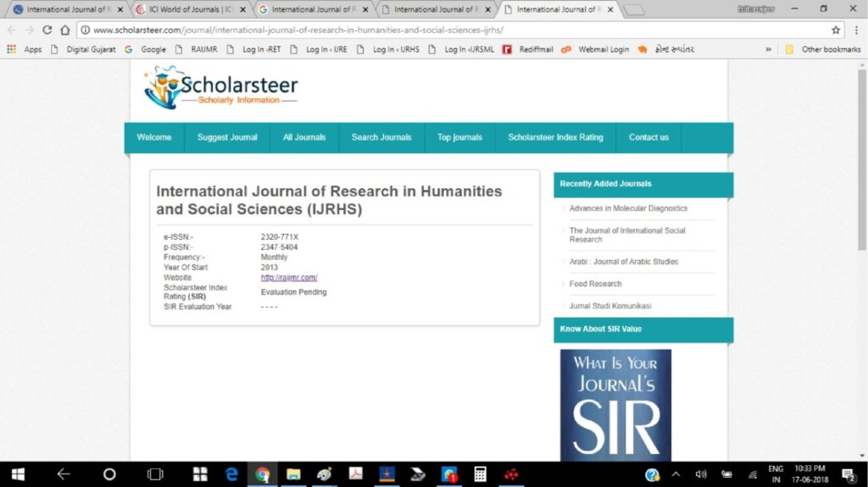Go to the browser home page icon
This screenshot has width=868, height=487.
click(x=65, y=30)
